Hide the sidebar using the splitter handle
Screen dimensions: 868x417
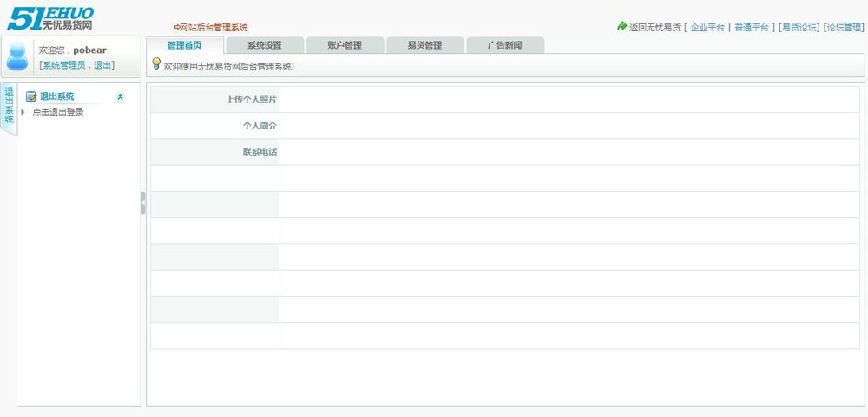tap(142, 202)
